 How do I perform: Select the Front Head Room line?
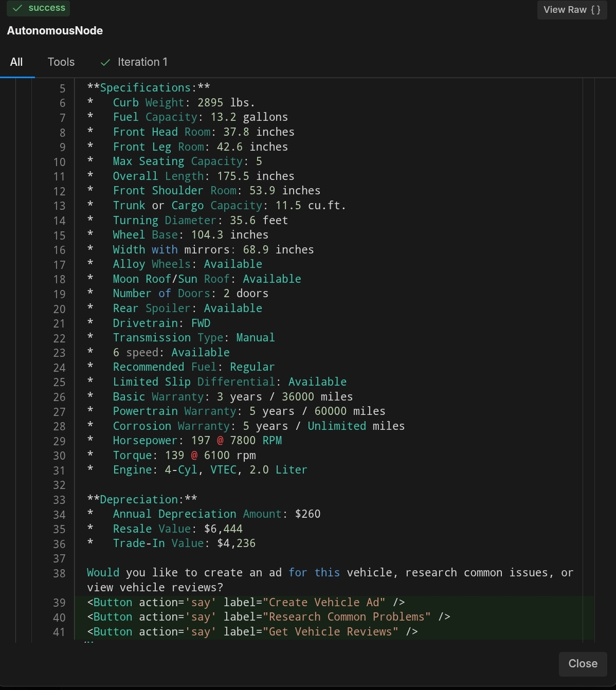(x=191, y=132)
